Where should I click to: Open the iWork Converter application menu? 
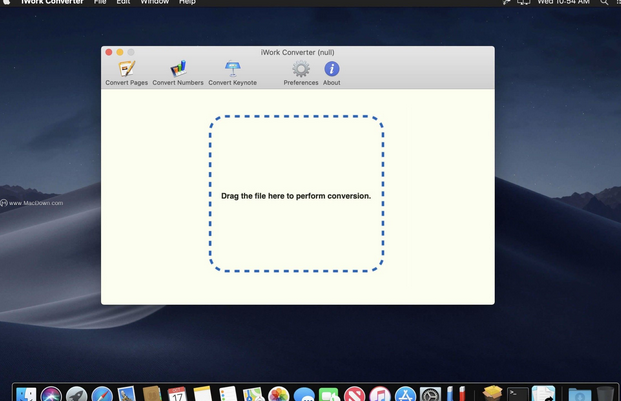pos(52,2)
